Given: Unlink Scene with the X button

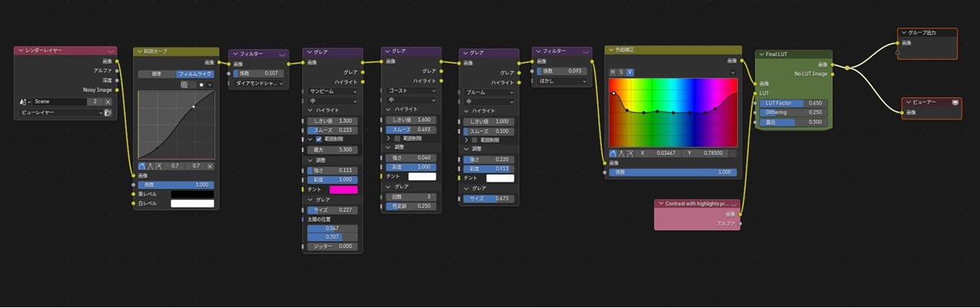Looking at the screenshot, I should [107, 101].
